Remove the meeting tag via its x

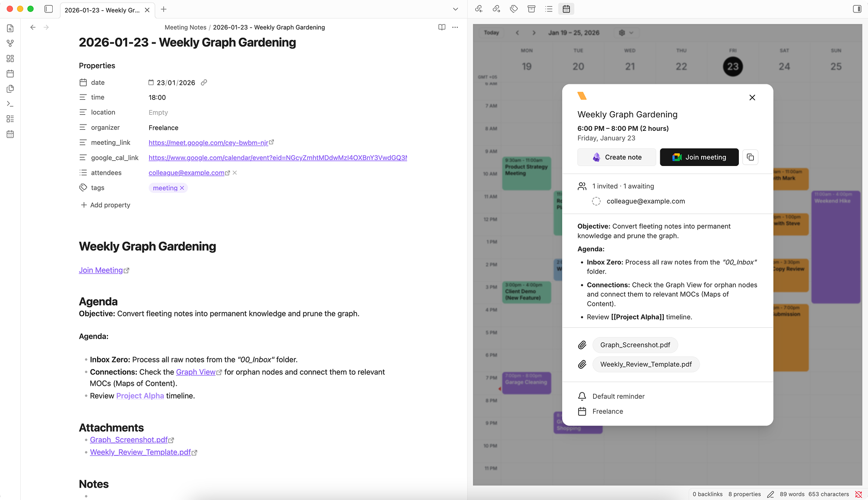pyautogui.click(x=182, y=188)
